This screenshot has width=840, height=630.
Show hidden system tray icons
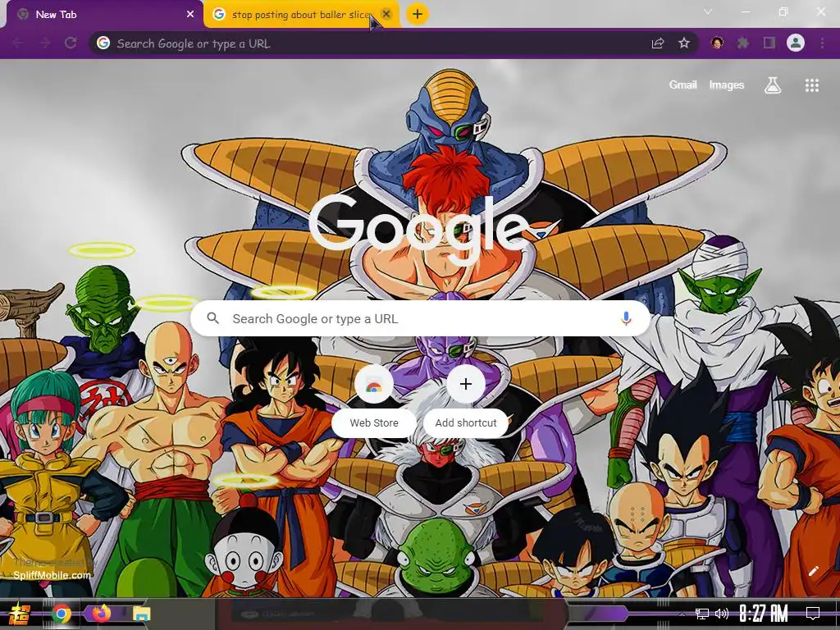(682, 614)
